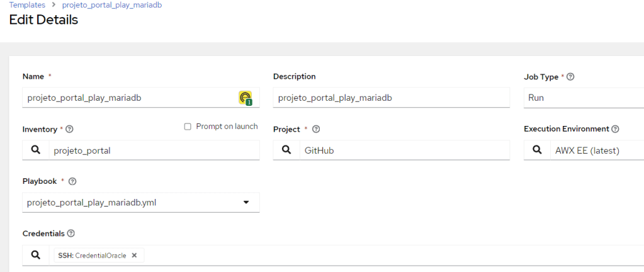Remove the SSH CredentialOracle chip

pos(134,256)
